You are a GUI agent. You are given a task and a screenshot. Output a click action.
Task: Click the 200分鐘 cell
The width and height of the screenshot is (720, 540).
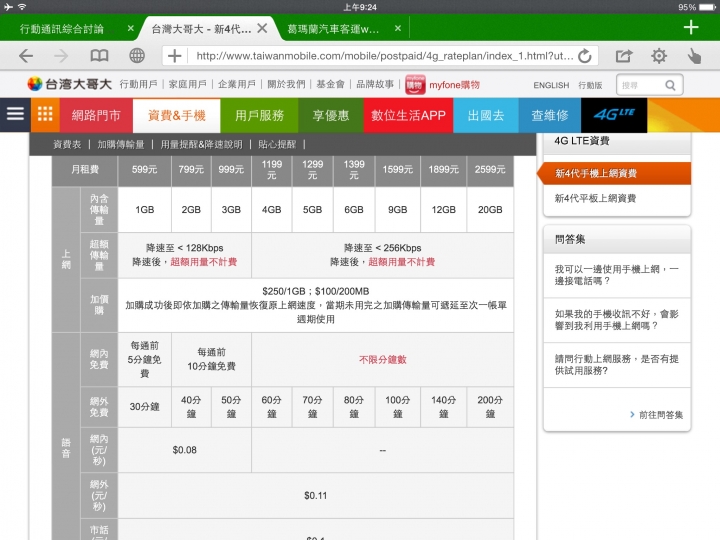(490, 407)
